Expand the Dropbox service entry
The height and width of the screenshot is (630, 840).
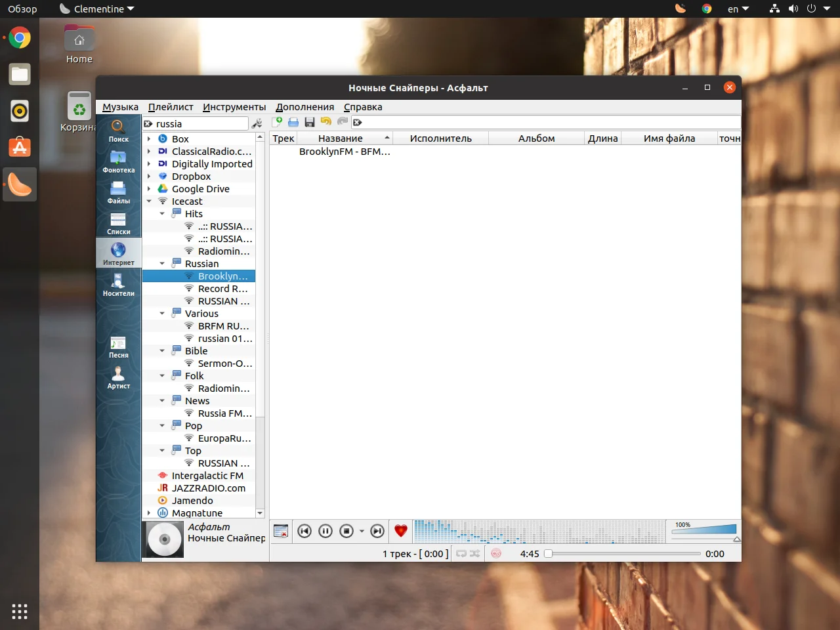tap(149, 176)
